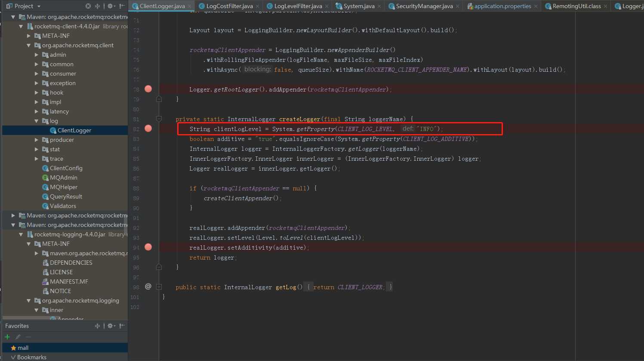
Task: Select the hook package
Action: click(x=56, y=92)
